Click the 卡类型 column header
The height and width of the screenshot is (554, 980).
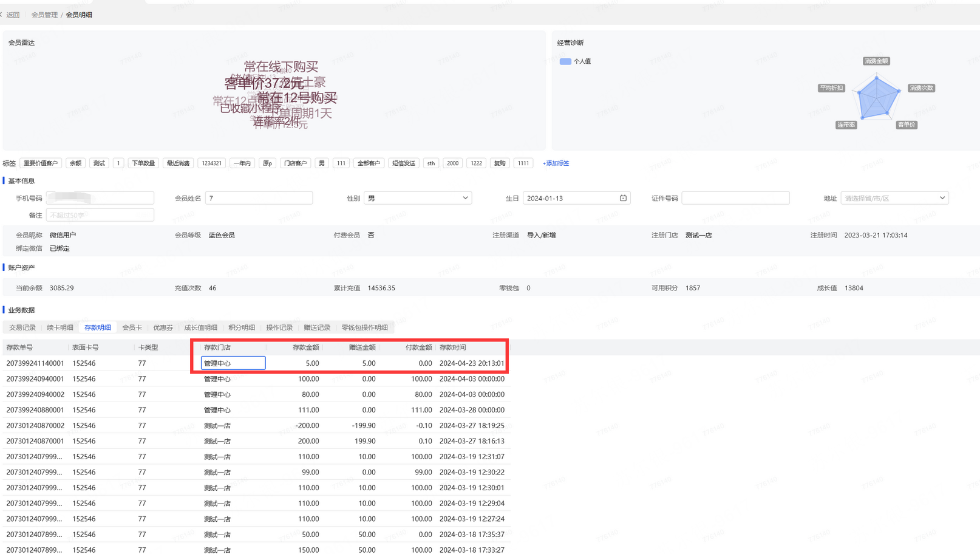pos(148,347)
